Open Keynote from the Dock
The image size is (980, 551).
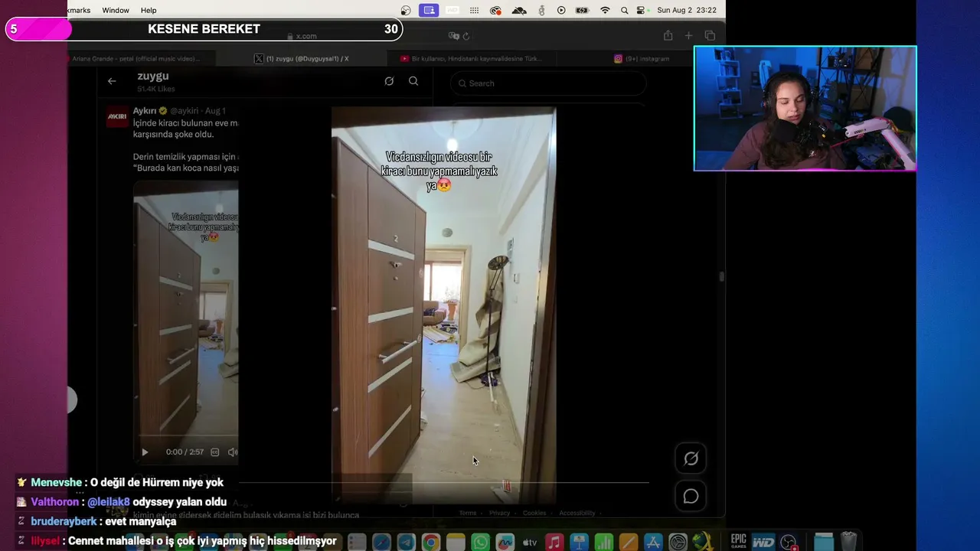coord(579,543)
